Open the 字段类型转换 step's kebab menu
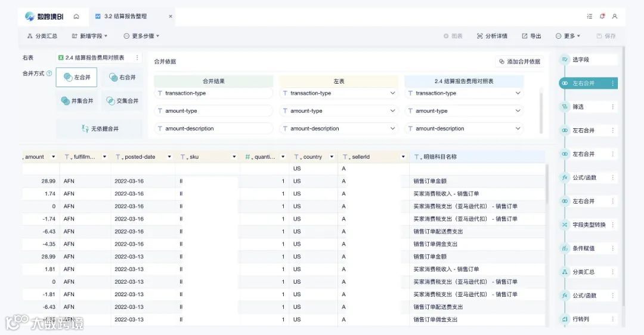Screen dimensions: 644x335 point(613,225)
